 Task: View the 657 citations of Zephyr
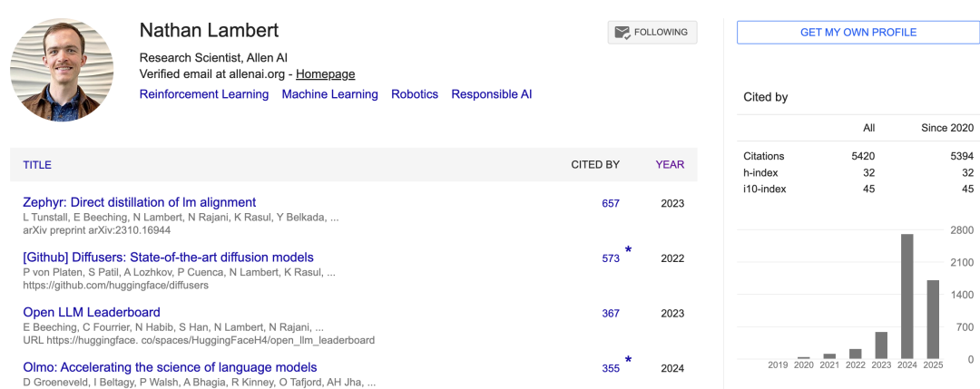611,203
